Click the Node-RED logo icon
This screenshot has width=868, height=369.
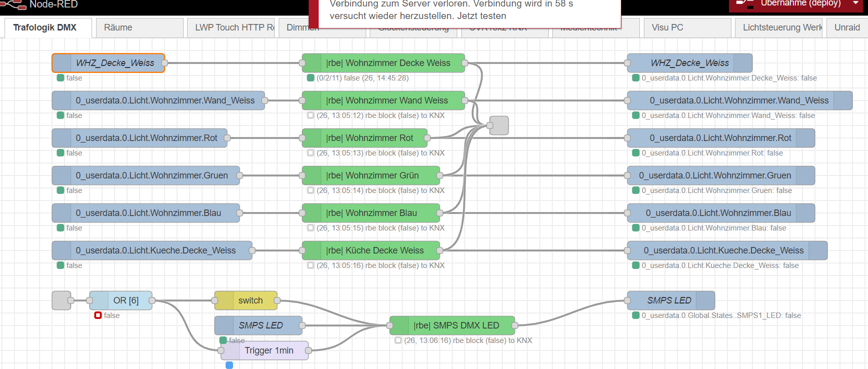click(x=14, y=5)
